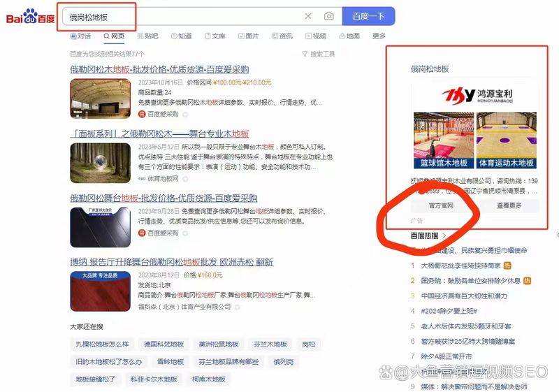
Task: Click the orange hot badge beside 国务院 hot search
Action: coord(527,280)
